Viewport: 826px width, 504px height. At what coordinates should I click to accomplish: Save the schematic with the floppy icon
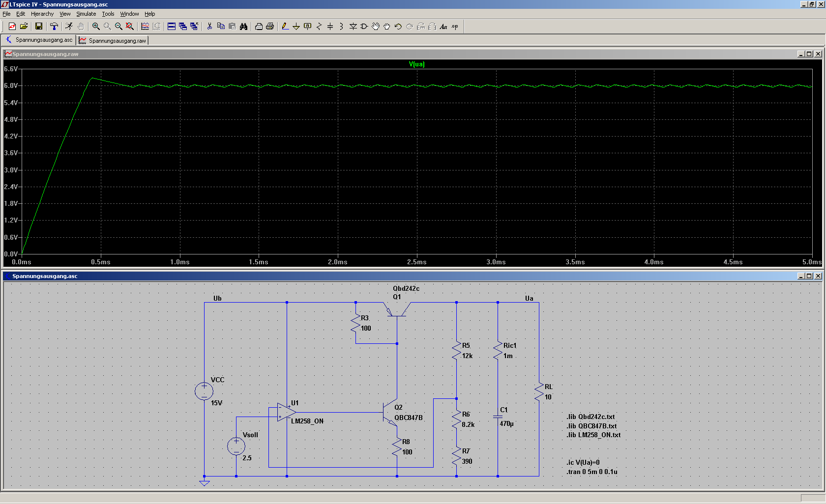click(x=39, y=27)
